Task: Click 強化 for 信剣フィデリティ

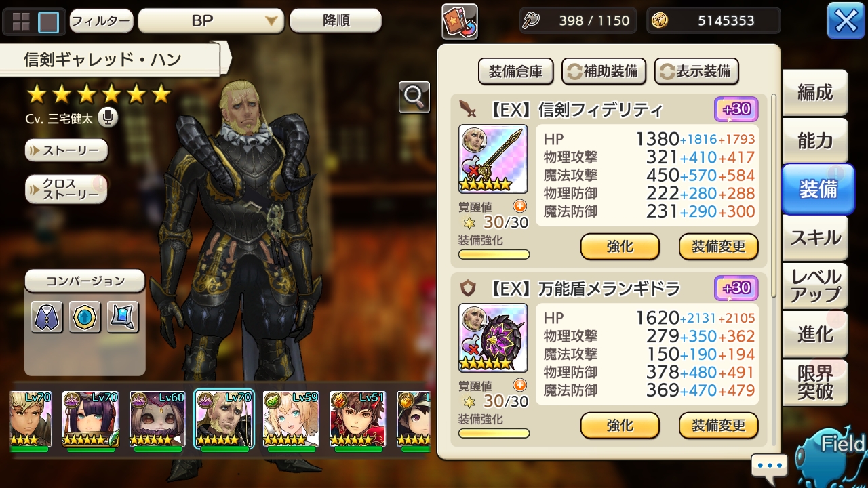Action: point(620,247)
